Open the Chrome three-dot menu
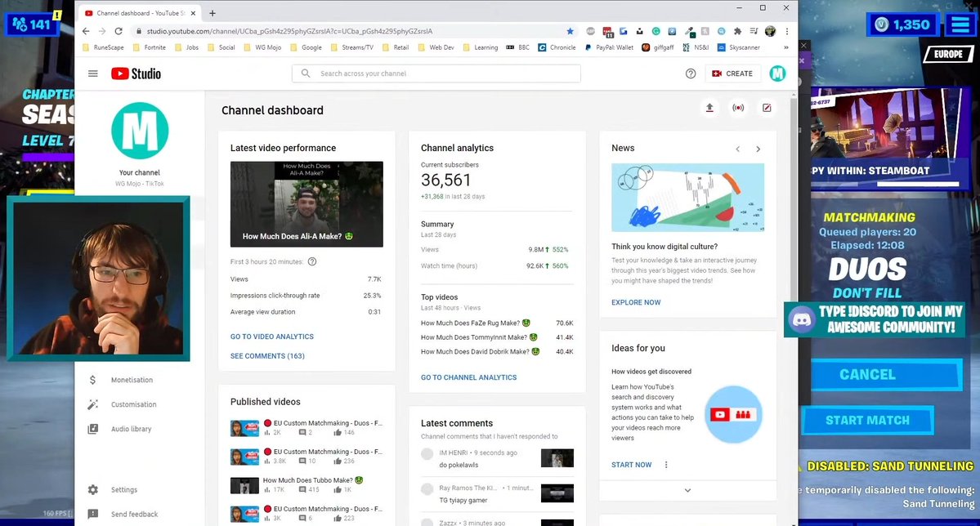980x526 pixels. click(787, 30)
